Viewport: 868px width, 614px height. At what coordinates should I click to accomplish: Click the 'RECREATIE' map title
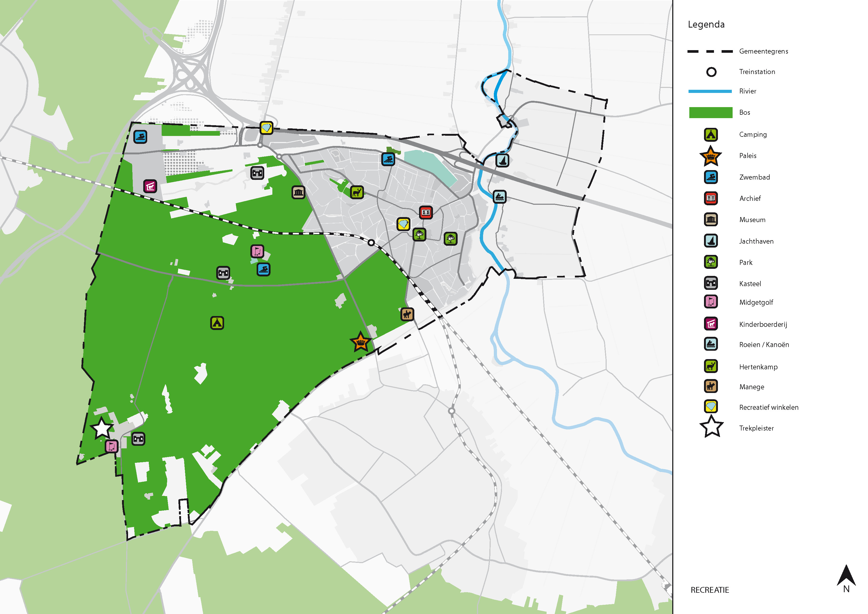710,590
